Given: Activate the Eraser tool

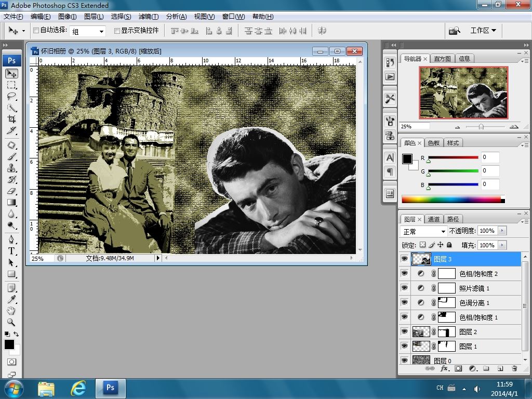Looking at the screenshot, I should coord(11,191).
